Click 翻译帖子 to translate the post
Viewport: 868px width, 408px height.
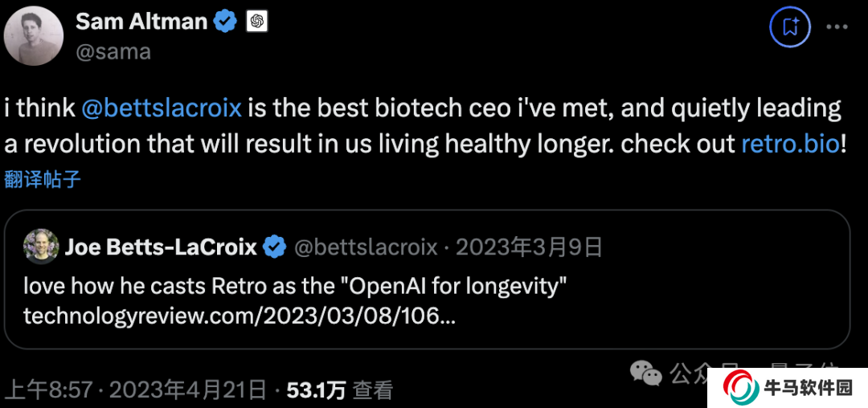point(43,179)
